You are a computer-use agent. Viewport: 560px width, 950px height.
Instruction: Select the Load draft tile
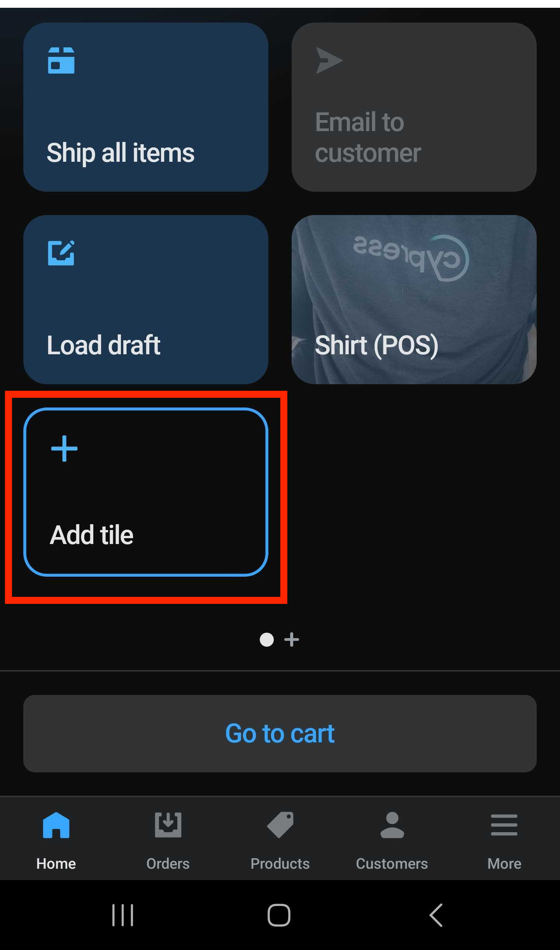tap(146, 299)
